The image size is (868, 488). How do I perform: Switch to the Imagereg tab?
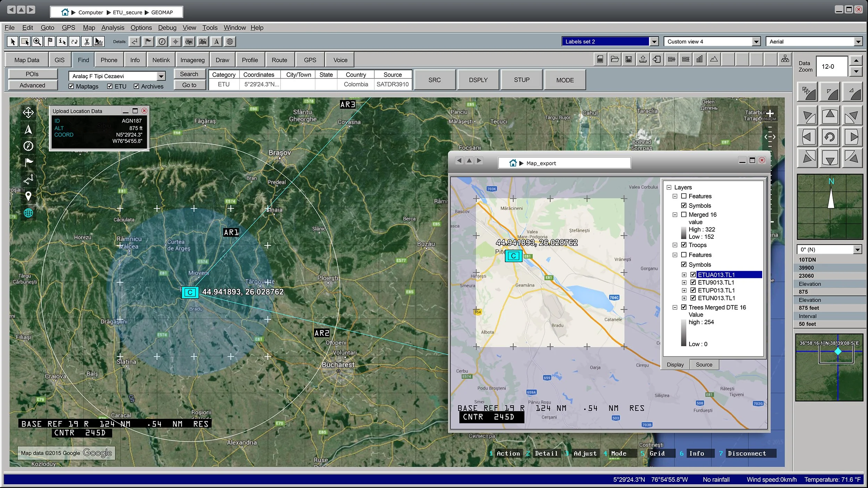click(x=192, y=60)
